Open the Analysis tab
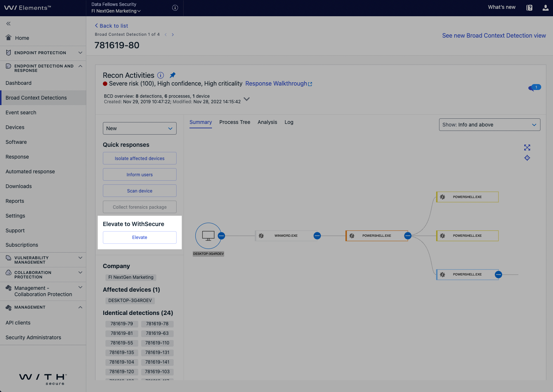The width and height of the screenshot is (553, 392). pos(267,122)
